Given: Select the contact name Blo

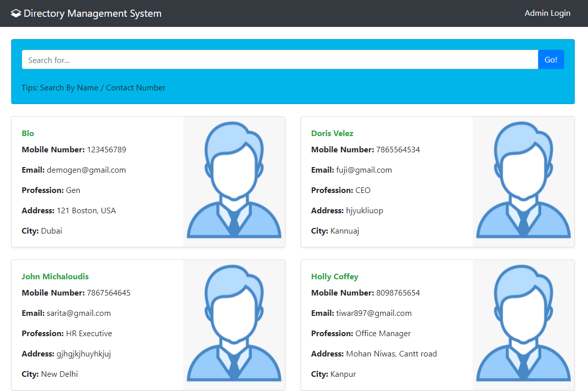Looking at the screenshot, I should point(27,133).
